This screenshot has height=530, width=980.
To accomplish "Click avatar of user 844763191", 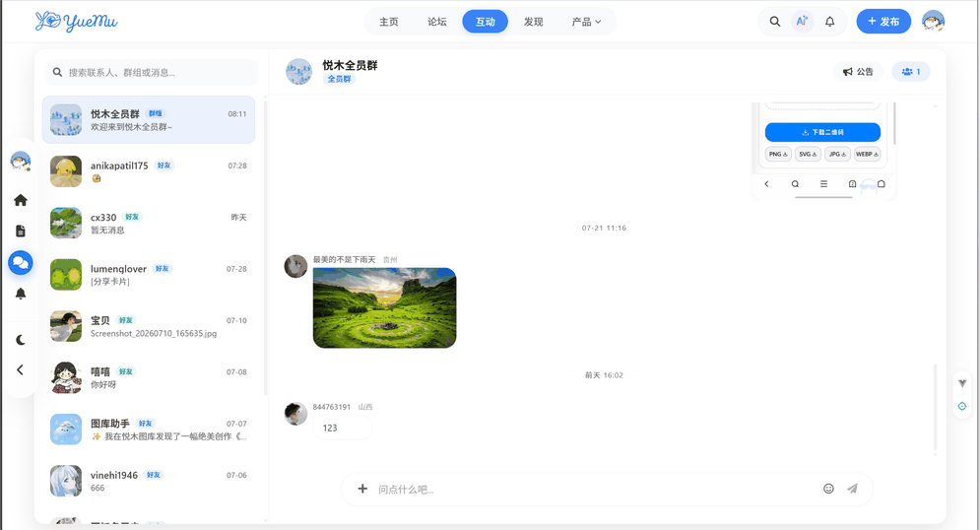I will [x=295, y=414].
